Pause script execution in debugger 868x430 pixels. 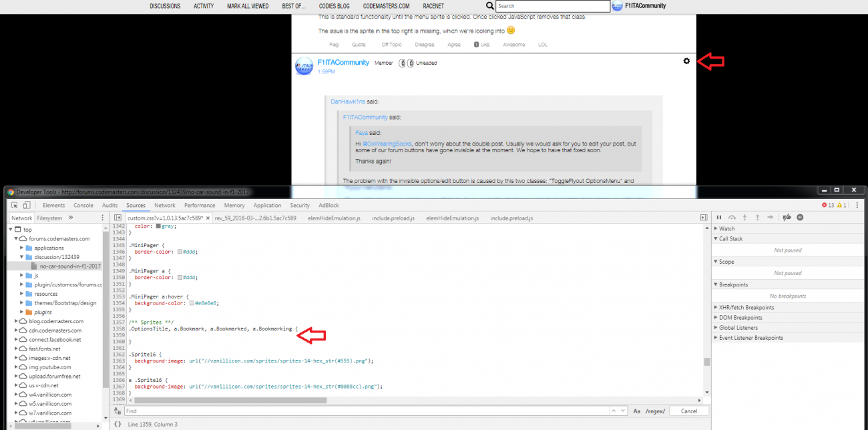tap(719, 218)
